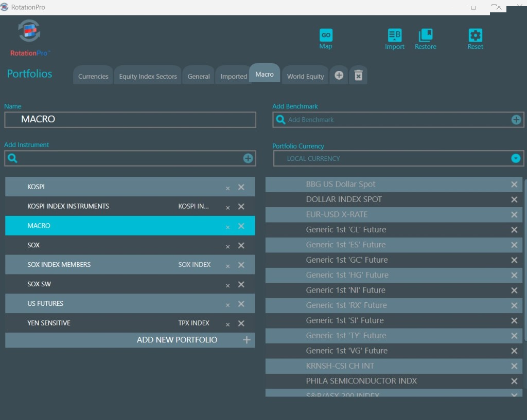Remove BBG US Dollar Spot instrument
527x420 pixels.
click(514, 185)
